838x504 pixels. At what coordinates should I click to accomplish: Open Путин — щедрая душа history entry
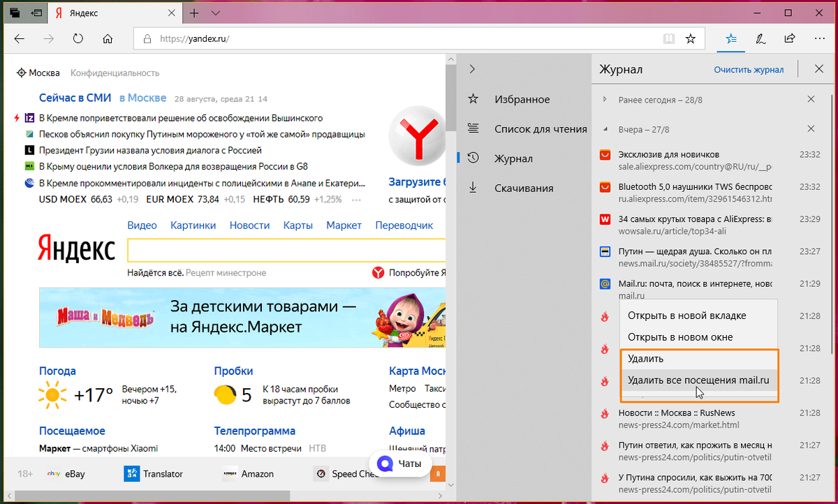pos(710,257)
